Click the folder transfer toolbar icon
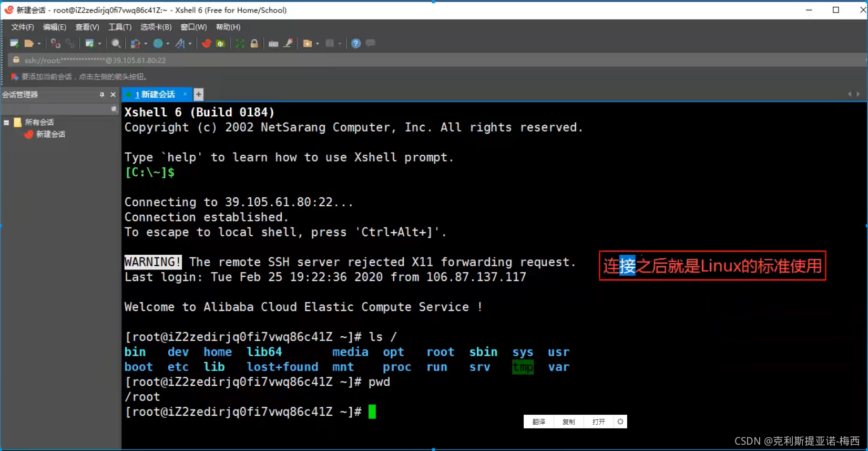Image resolution: width=868 pixels, height=451 pixels. coord(308,44)
